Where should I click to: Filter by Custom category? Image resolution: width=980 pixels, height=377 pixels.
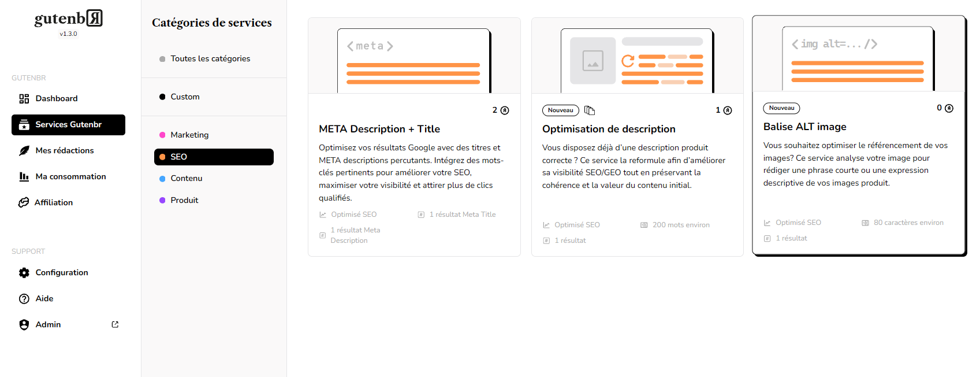pyautogui.click(x=185, y=97)
